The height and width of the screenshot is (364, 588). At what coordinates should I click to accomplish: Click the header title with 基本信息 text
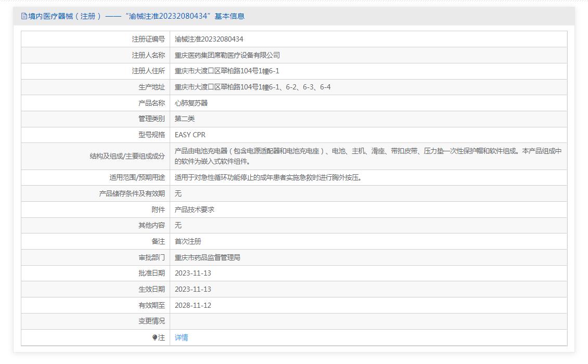point(136,16)
